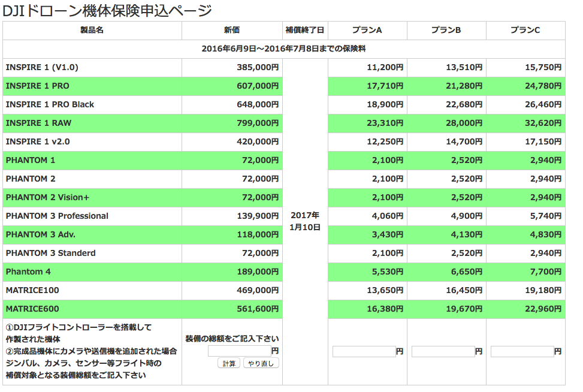Select the MATRICE100 product name
Image resolution: width=583 pixels, height=392 pixels.
pyautogui.click(x=32, y=291)
